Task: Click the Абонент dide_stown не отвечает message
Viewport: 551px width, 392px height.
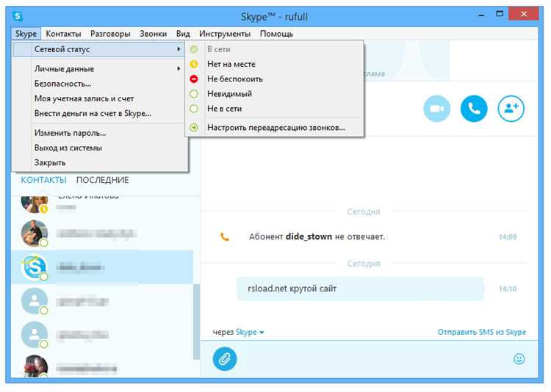Action: pyautogui.click(x=317, y=237)
